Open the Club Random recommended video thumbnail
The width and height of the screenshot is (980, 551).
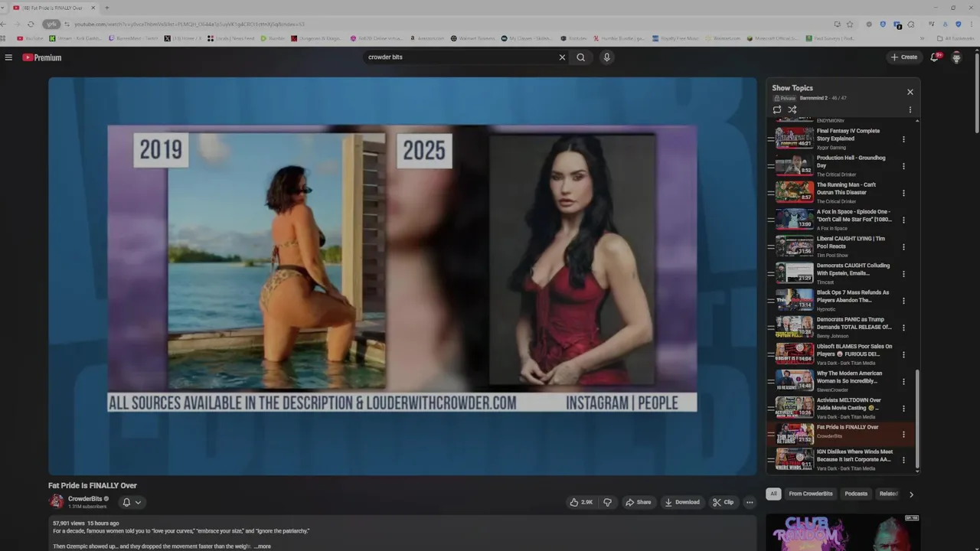tap(843, 533)
